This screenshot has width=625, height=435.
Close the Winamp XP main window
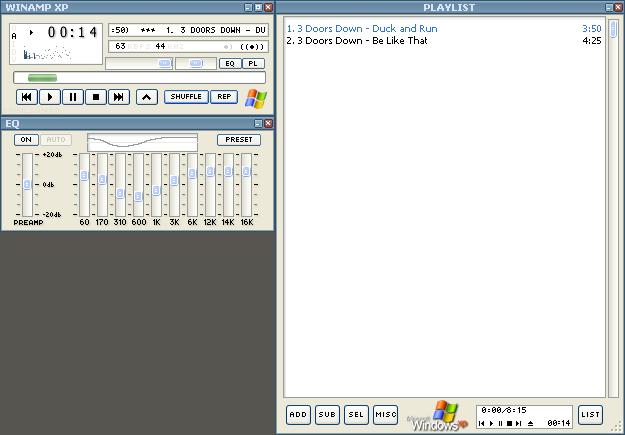(269, 7)
